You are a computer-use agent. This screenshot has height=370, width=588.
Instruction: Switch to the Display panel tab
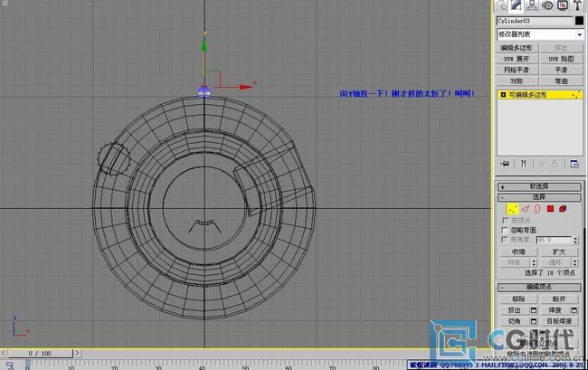[563, 5]
